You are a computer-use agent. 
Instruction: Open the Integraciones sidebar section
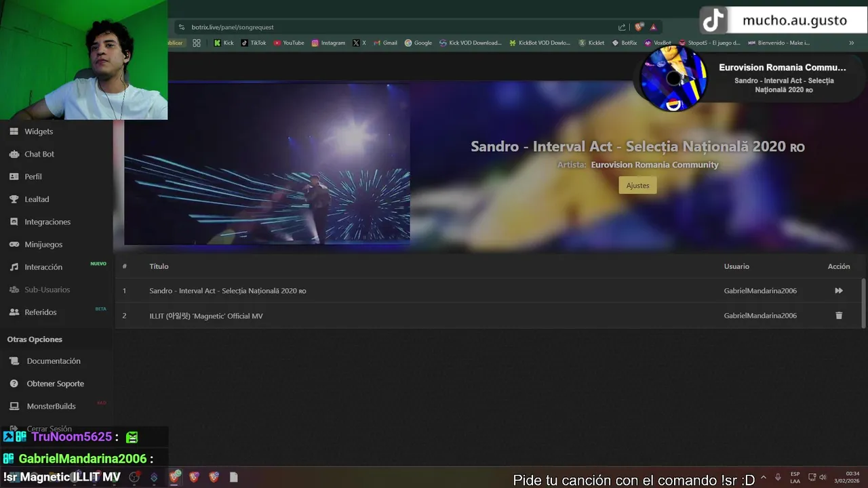coord(47,222)
